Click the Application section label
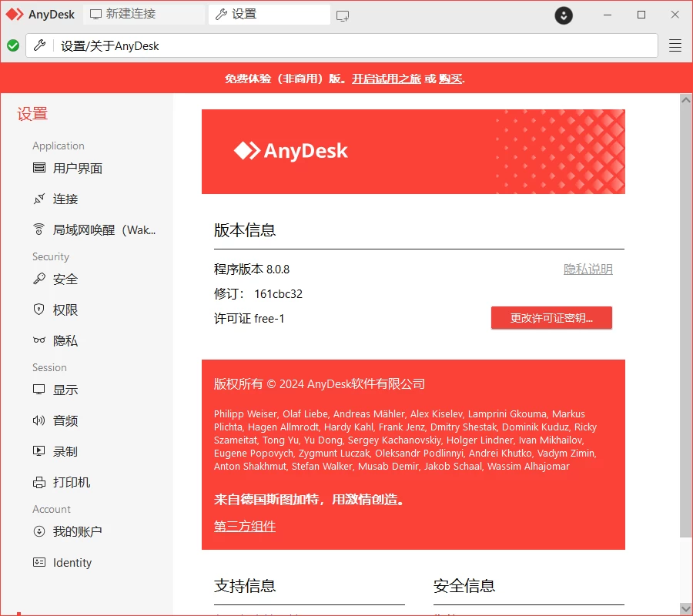 59,146
